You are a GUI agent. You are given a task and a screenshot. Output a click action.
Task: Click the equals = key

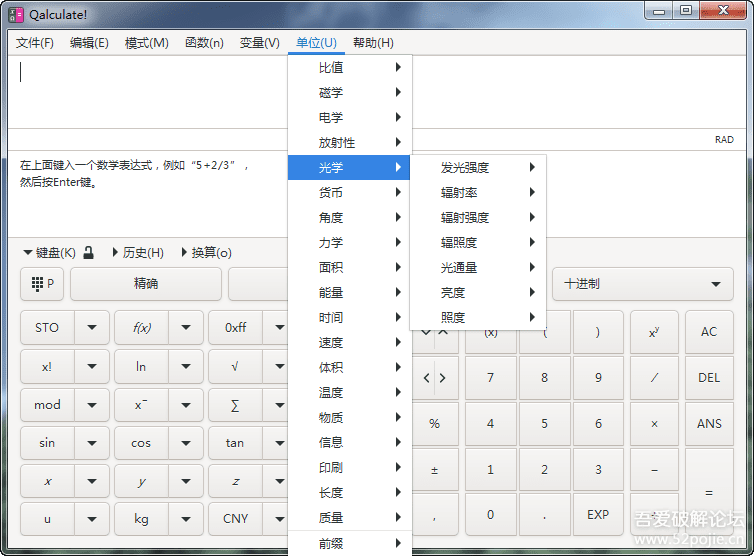click(x=709, y=492)
